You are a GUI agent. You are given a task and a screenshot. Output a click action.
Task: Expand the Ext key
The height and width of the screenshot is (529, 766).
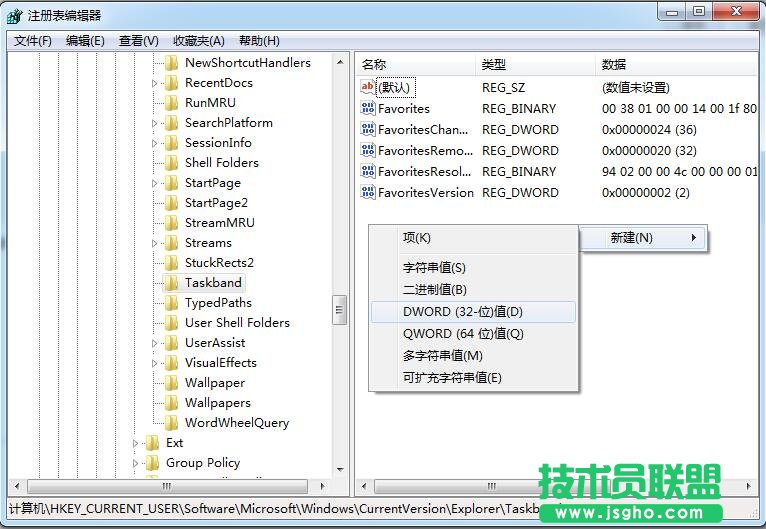(135, 444)
